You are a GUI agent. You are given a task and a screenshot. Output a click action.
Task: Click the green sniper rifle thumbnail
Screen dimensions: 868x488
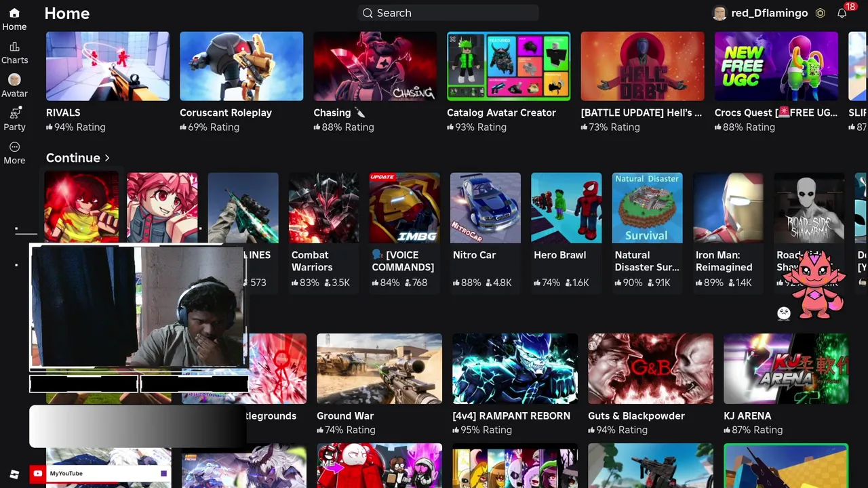[243, 207]
